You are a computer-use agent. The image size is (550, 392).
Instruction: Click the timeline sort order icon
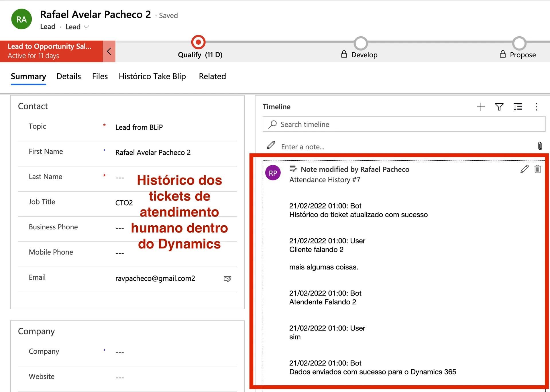[518, 107]
